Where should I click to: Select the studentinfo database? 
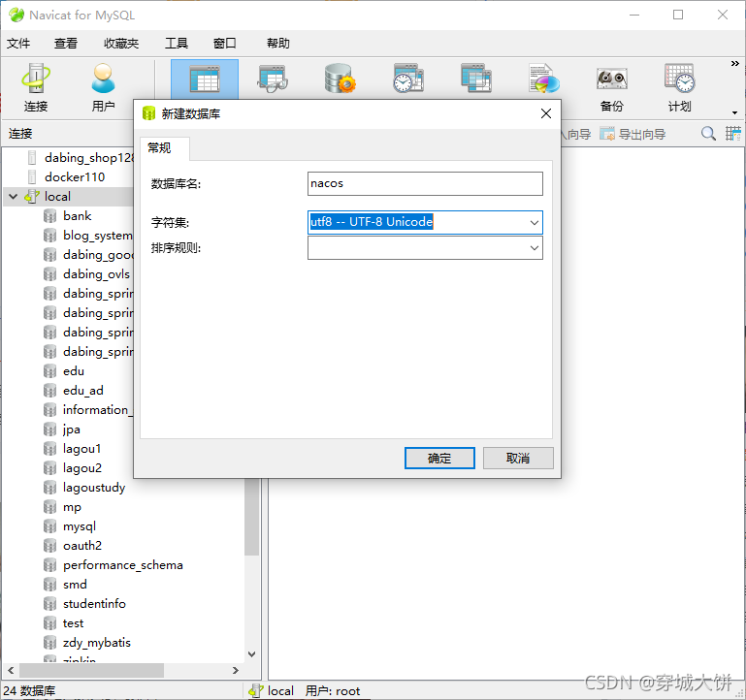[x=84, y=604]
